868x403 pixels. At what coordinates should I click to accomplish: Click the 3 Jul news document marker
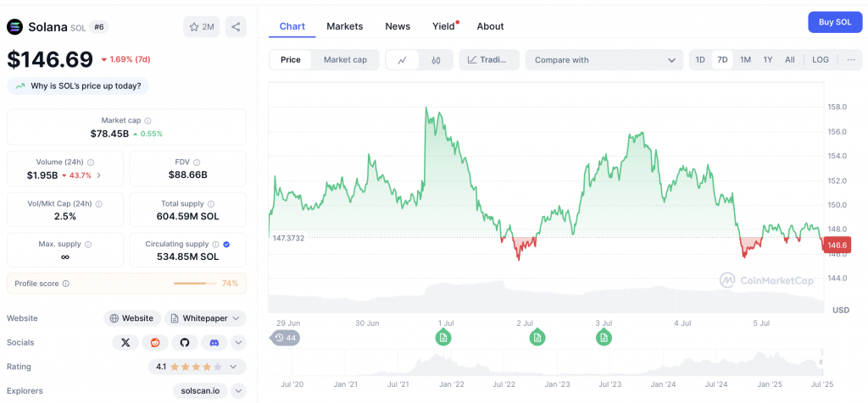tap(604, 337)
